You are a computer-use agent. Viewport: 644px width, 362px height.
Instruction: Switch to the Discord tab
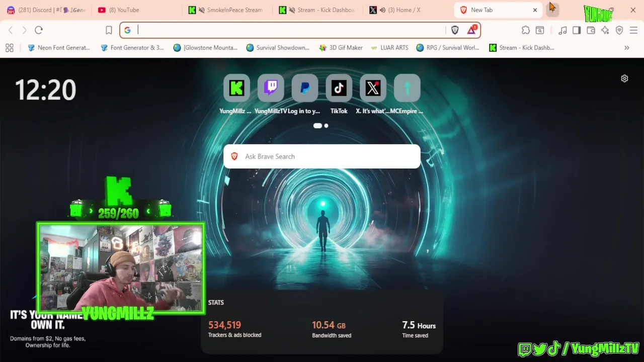tap(46, 10)
